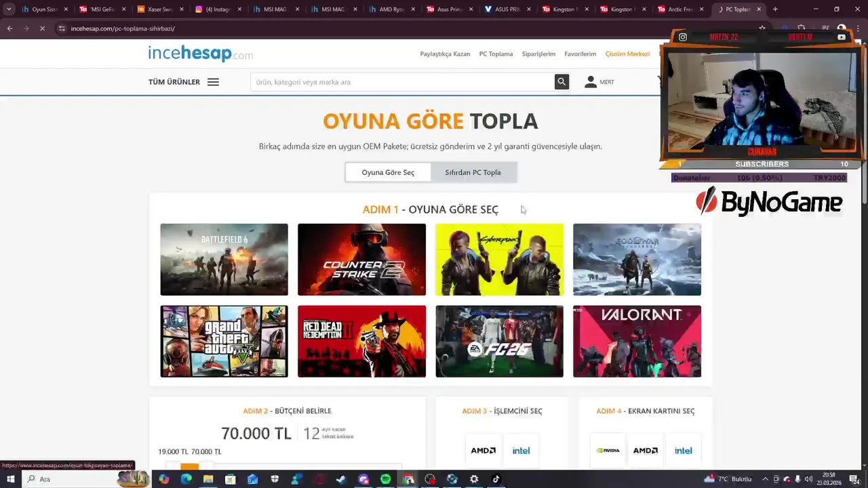Select Intel graphics card in Adım 4
The image size is (868, 488).
coord(683,451)
